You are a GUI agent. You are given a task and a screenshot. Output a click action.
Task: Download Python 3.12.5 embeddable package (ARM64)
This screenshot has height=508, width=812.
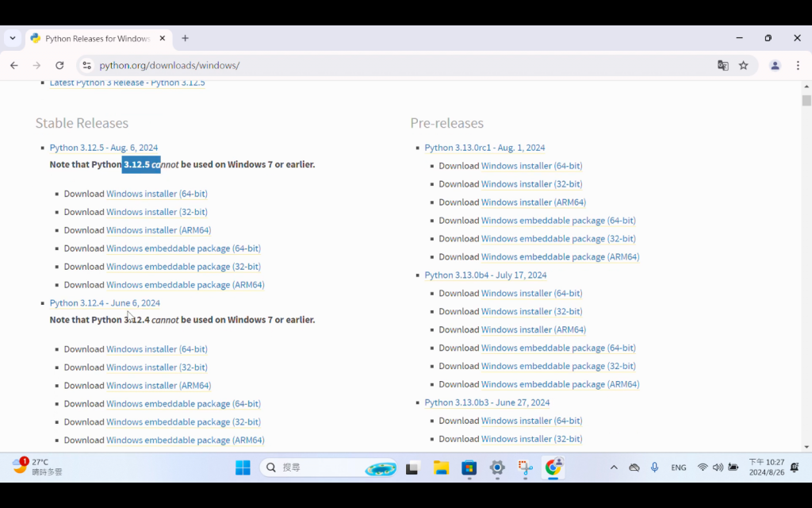[186, 285]
